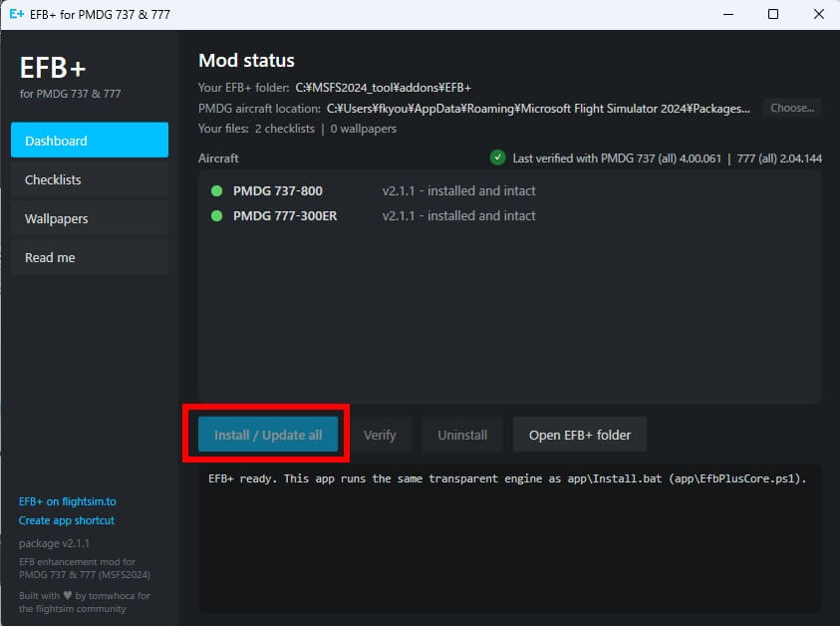
Task: Click the Verify button
Action: coord(380,435)
